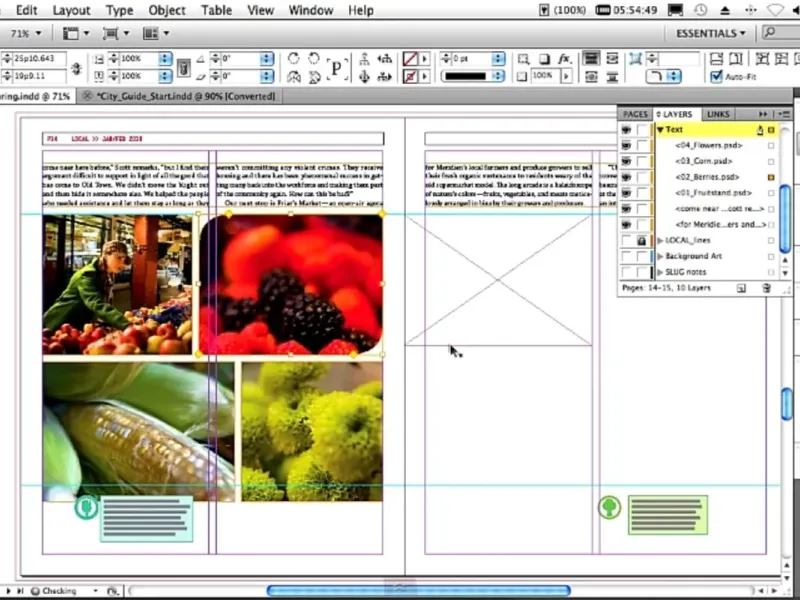Image resolution: width=800 pixels, height=600 pixels.
Task: Hide the Text layer with eye icon
Action: tap(626, 130)
